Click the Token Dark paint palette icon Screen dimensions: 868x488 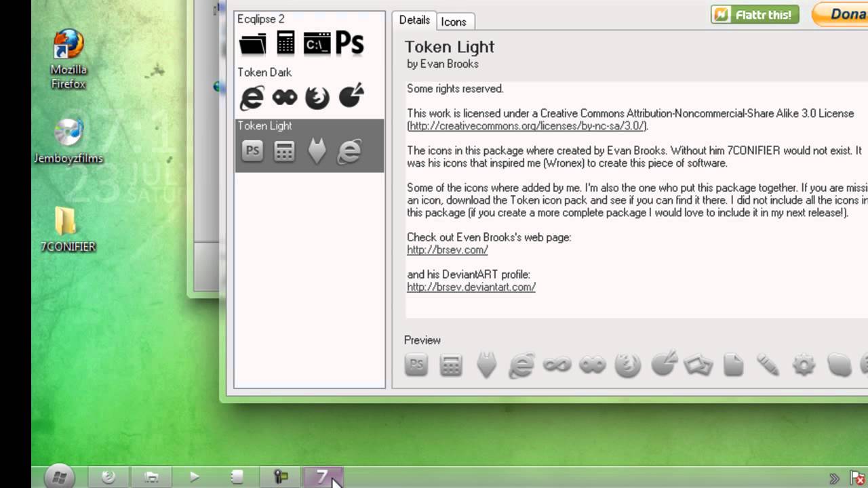tap(351, 96)
